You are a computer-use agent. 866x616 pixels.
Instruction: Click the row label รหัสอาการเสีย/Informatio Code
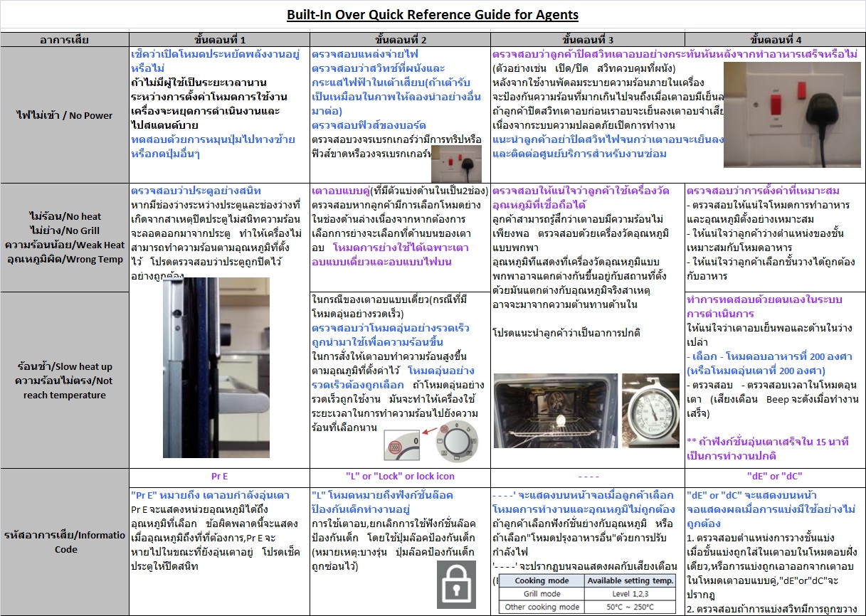65,543
